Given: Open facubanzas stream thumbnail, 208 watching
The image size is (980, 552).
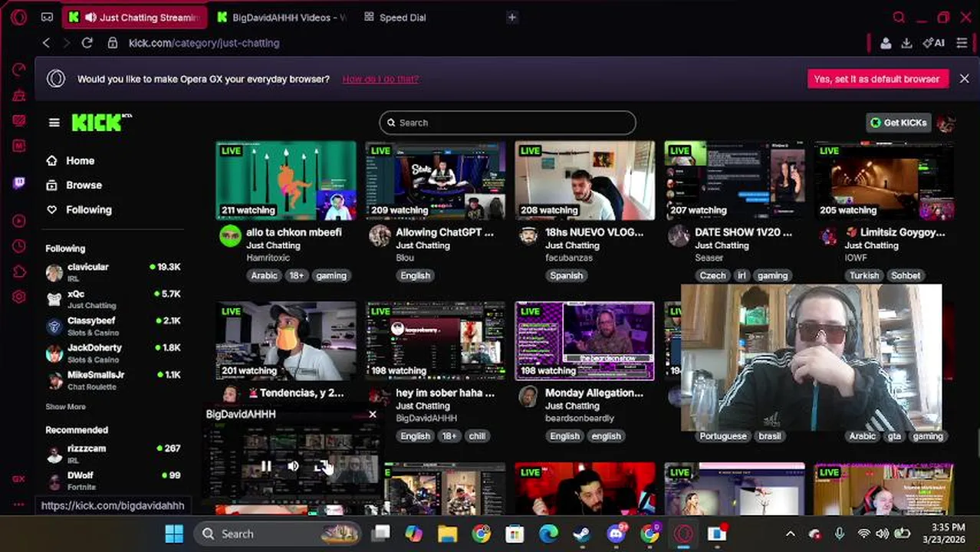Looking at the screenshot, I should [585, 181].
